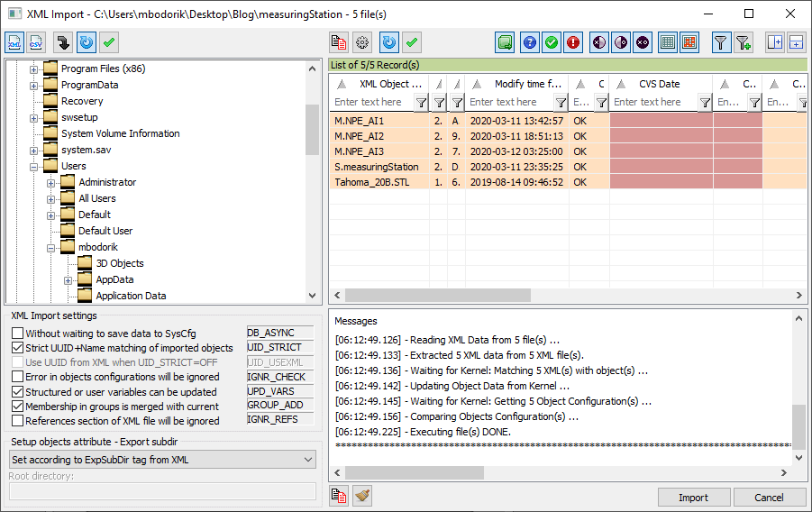Click the green checkmark above the folder tree

point(109,42)
